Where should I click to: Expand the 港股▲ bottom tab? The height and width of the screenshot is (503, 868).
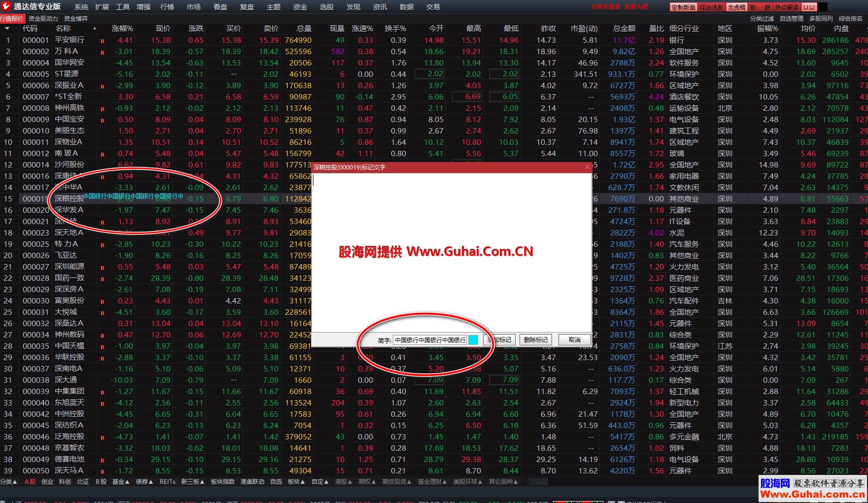[344, 481]
